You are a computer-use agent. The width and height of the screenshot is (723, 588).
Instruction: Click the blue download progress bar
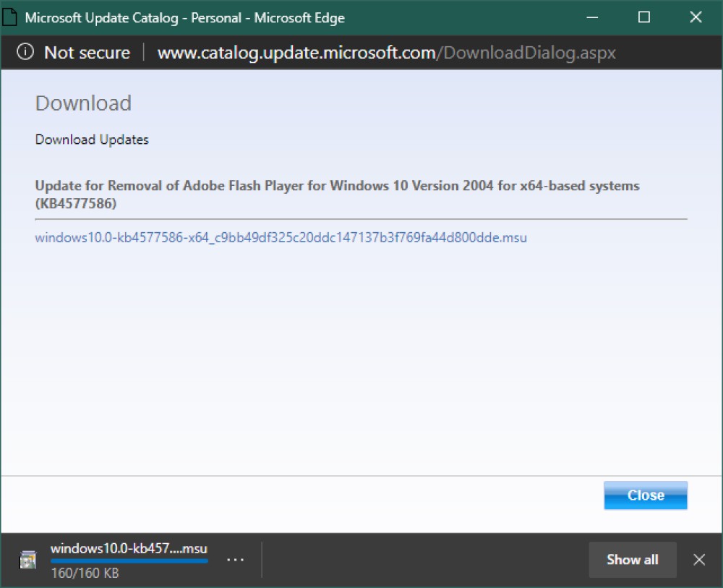pyautogui.click(x=129, y=561)
